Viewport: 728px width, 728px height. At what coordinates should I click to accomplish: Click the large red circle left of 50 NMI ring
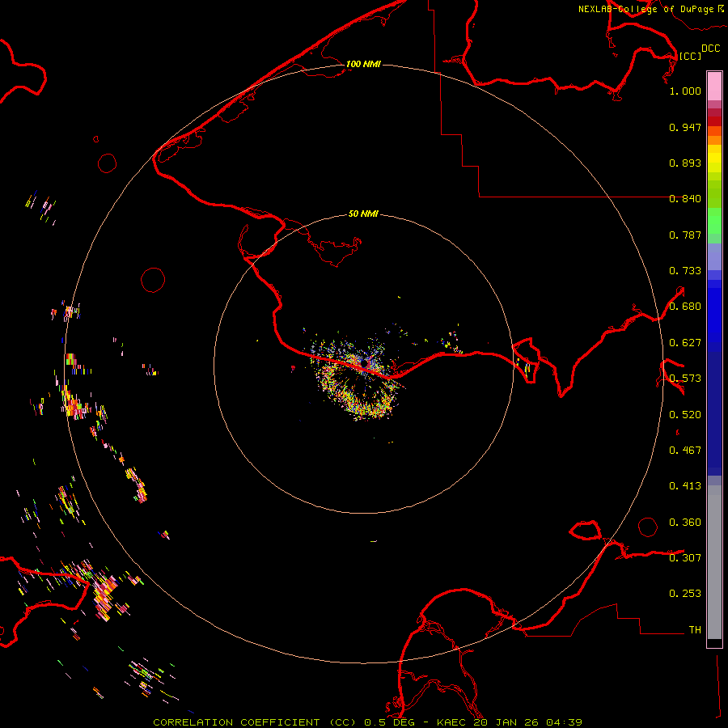[153, 280]
